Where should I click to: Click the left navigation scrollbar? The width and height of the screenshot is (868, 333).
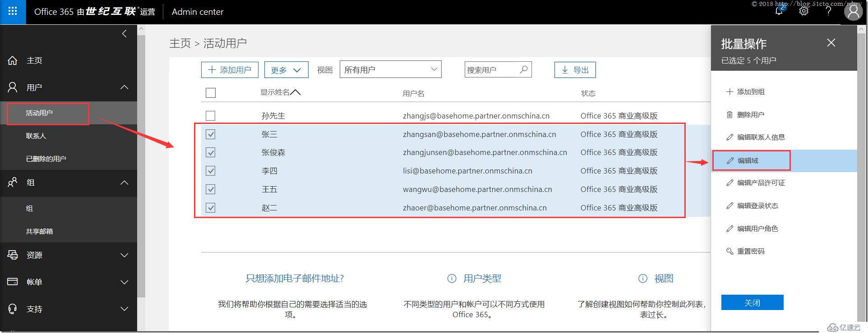click(141, 167)
